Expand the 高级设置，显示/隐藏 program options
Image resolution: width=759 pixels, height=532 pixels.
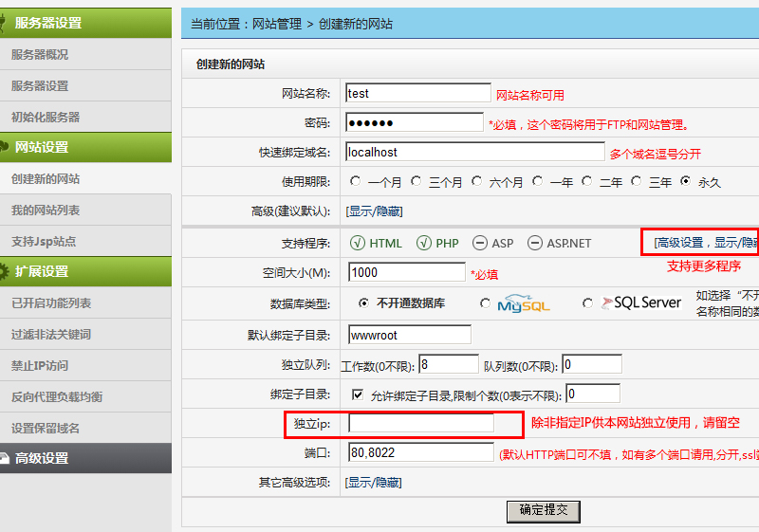coord(706,243)
